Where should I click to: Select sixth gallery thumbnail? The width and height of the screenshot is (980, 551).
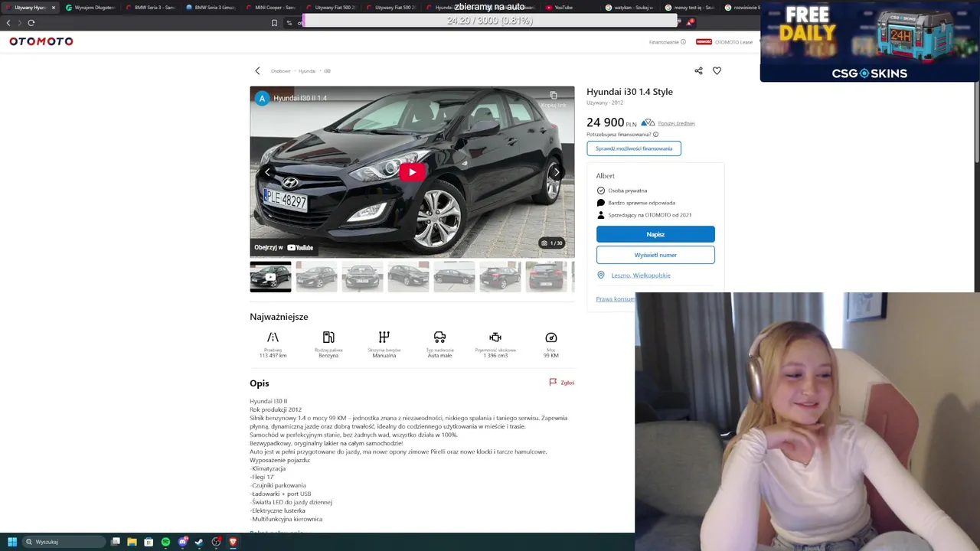point(500,276)
